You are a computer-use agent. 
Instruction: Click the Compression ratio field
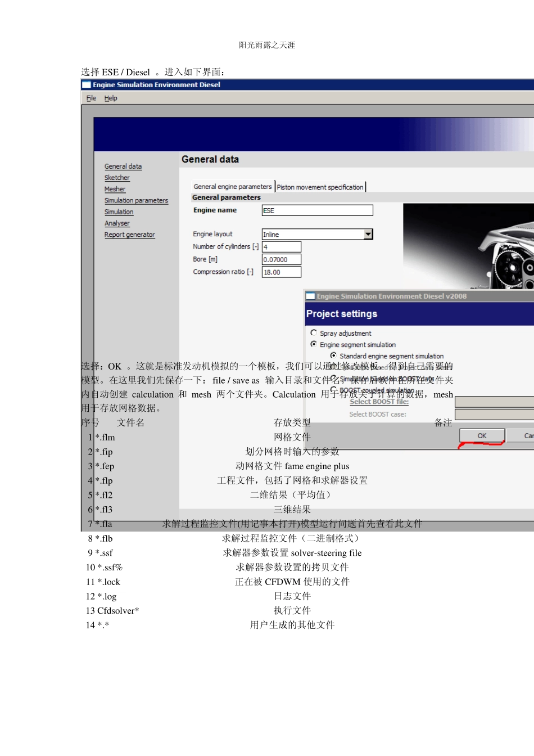coord(282,272)
